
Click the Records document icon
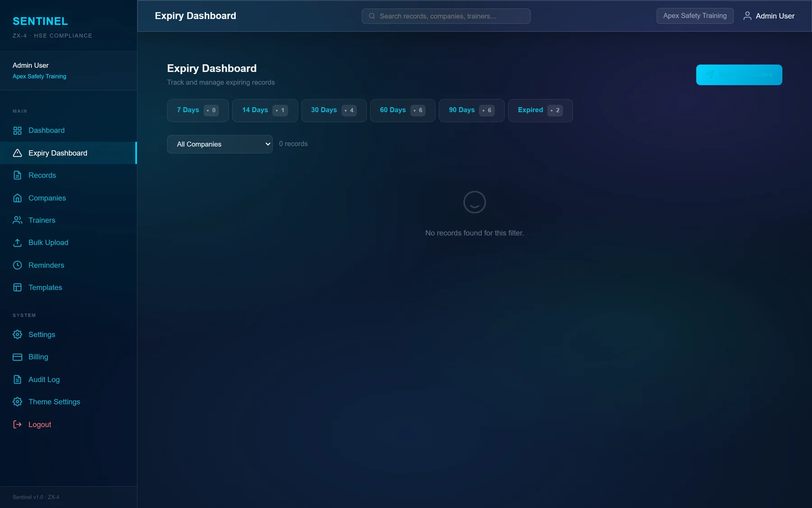coord(17,175)
